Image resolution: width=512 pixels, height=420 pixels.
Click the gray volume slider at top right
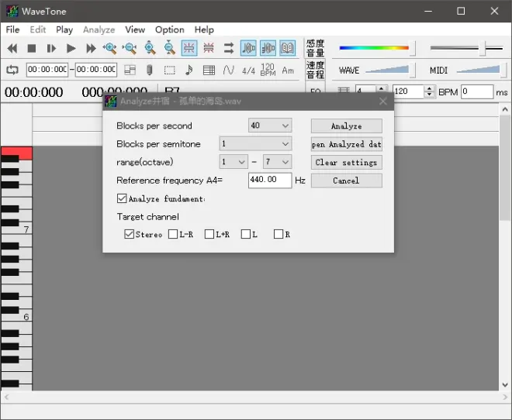[x=466, y=48]
